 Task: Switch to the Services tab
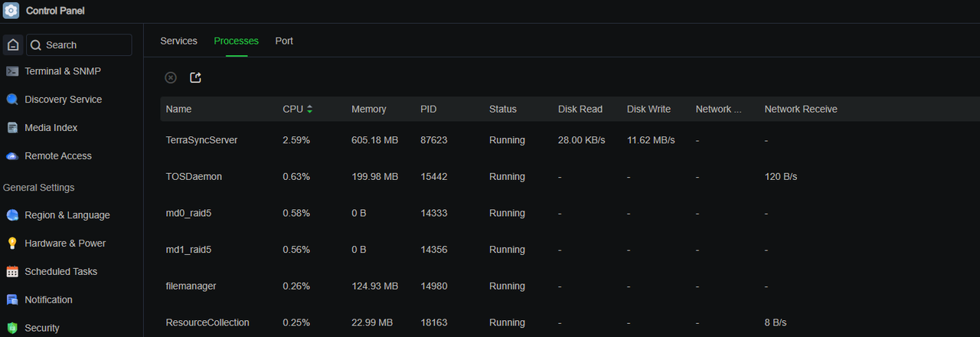pyautogui.click(x=178, y=41)
